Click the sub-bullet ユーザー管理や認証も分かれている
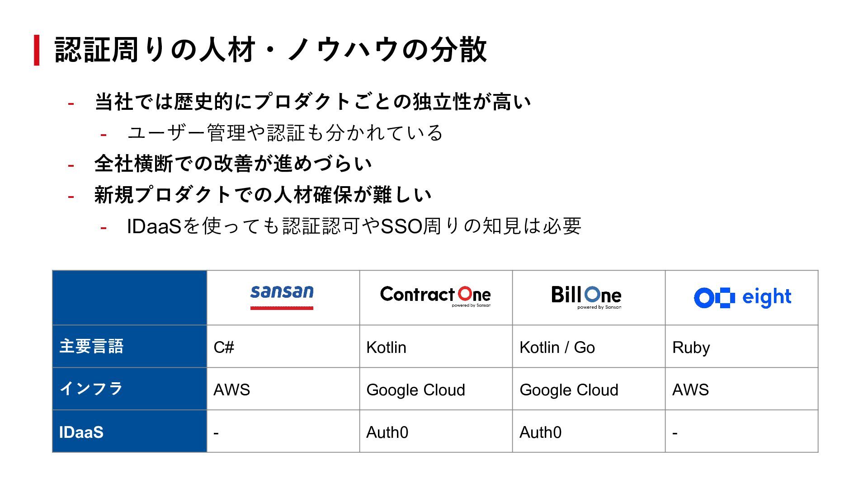 click(285, 133)
